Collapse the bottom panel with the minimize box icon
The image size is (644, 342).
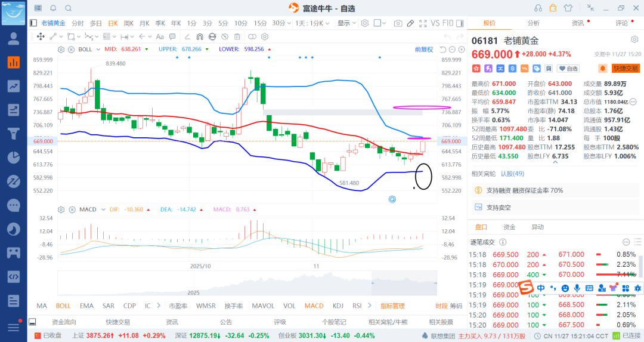[x=32, y=322]
